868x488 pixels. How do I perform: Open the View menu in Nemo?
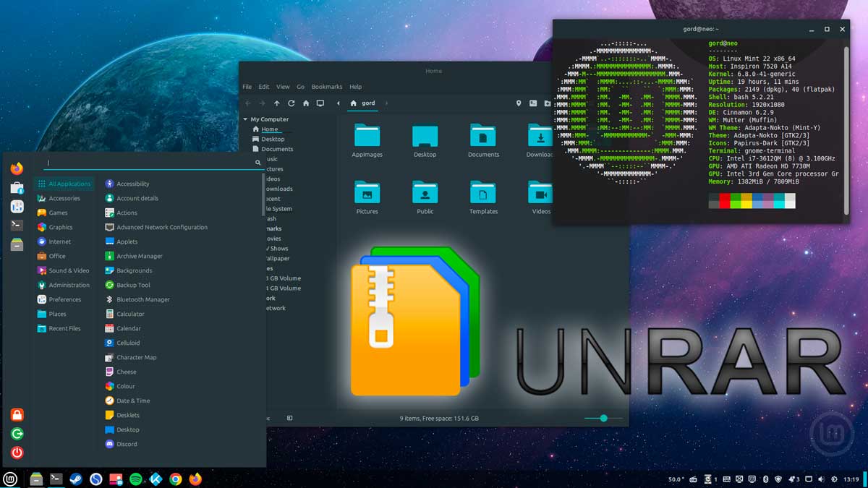pos(283,86)
